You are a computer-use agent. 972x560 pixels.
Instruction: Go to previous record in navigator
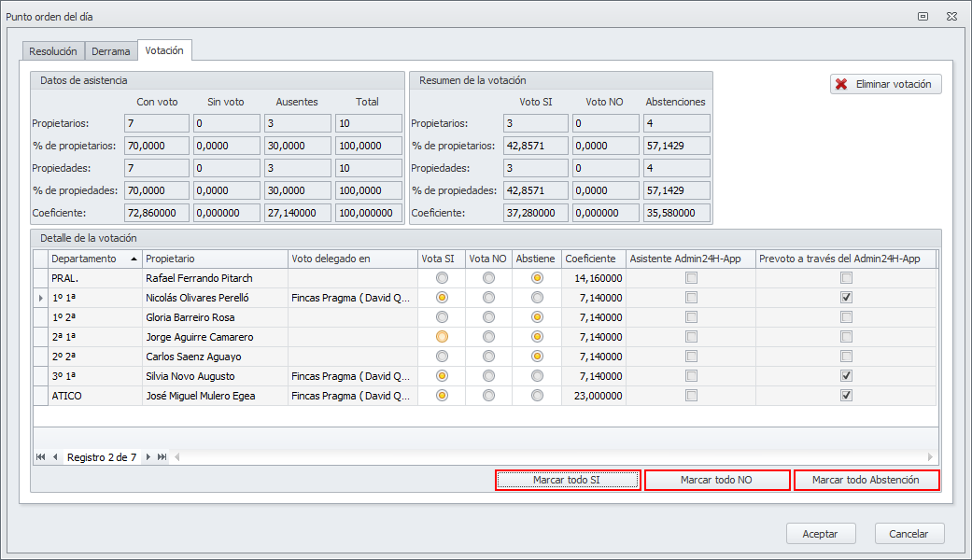pos(55,457)
